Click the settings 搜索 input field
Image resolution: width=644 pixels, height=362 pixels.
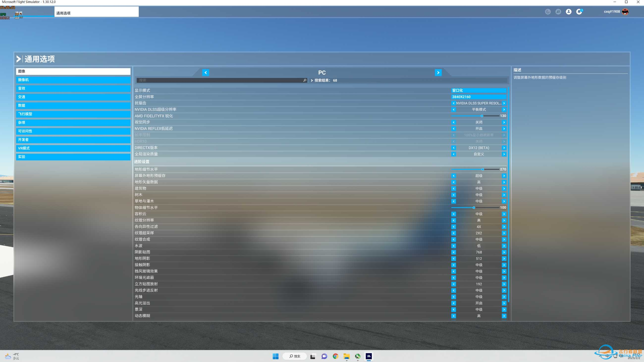[221, 80]
